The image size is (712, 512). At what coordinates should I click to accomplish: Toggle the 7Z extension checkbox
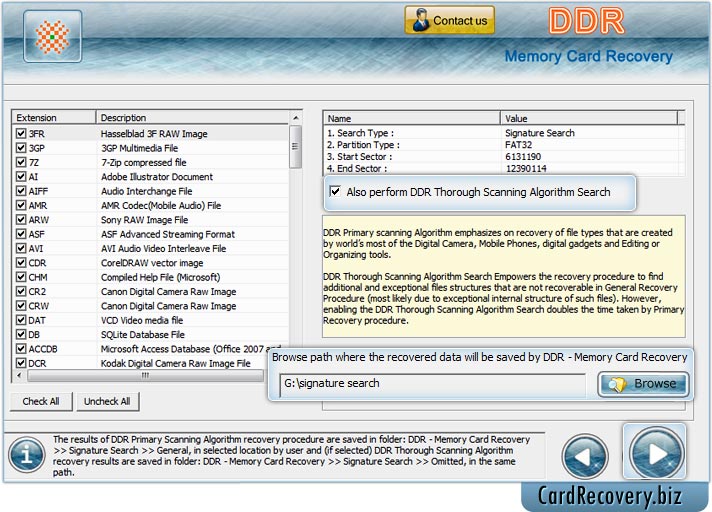pos(21,162)
